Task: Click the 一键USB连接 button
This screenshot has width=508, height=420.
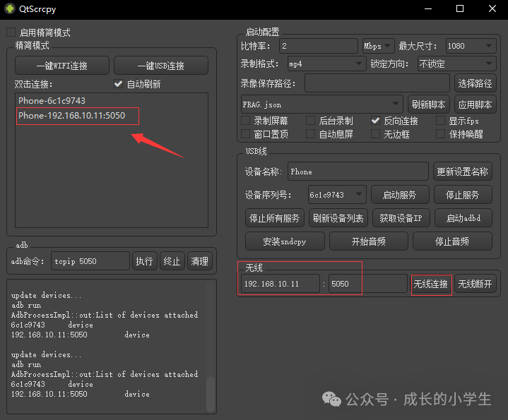Action: click(x=160, y=66)
